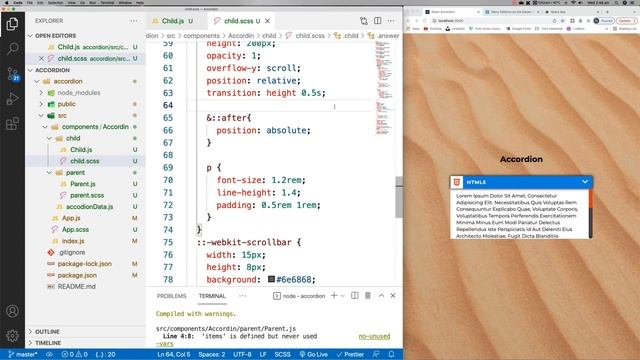Open changes compare icon in editor toolbar
The width and height of the screenshot is (640, 360).
pos(364,21)
